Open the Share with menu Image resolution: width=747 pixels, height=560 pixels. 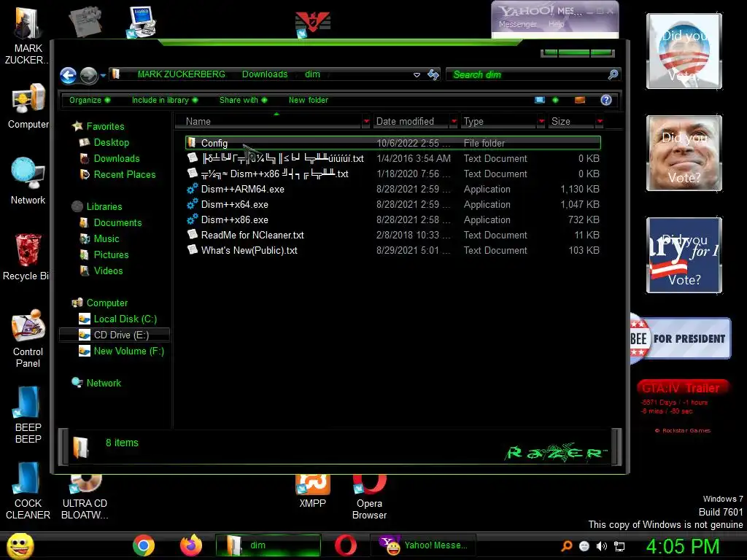tap(243, 100)
